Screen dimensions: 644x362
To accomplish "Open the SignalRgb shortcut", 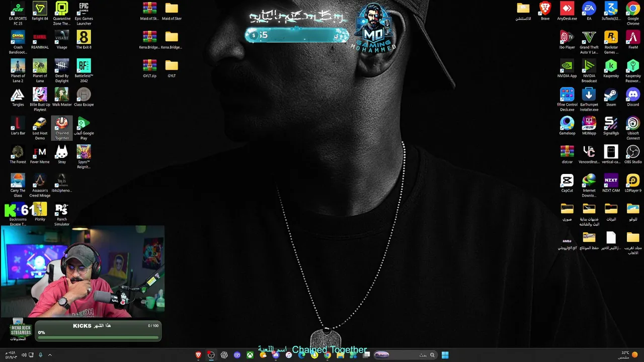I will (x=611, y=126).
